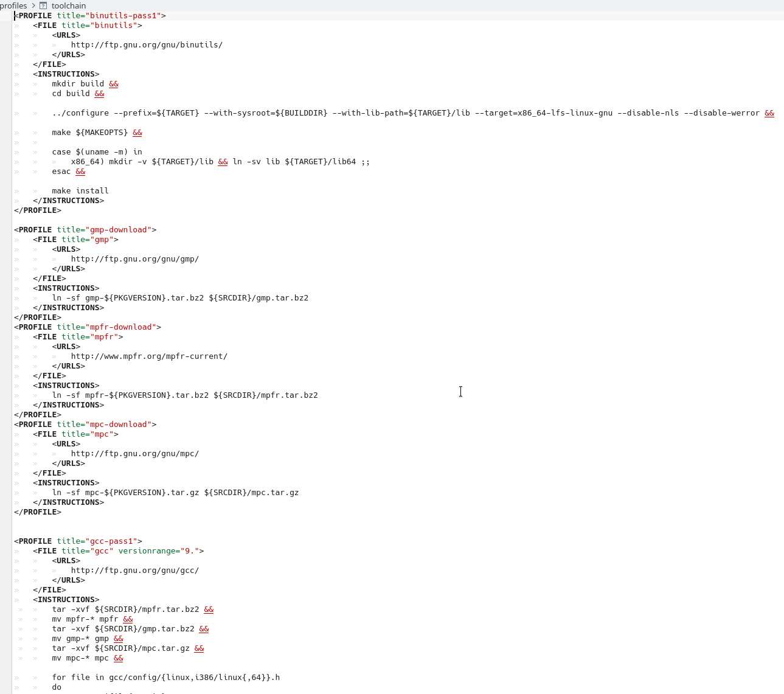The height and width of the screenshot is (694, 784).
Task: Click the FILE title="mpfr" tag
Action: (78, 337)
